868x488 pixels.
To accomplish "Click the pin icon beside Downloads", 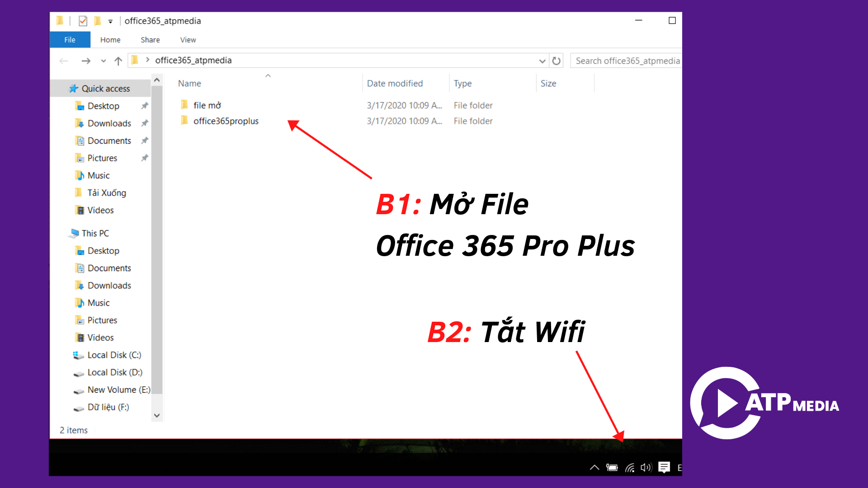I will point(145,123).
